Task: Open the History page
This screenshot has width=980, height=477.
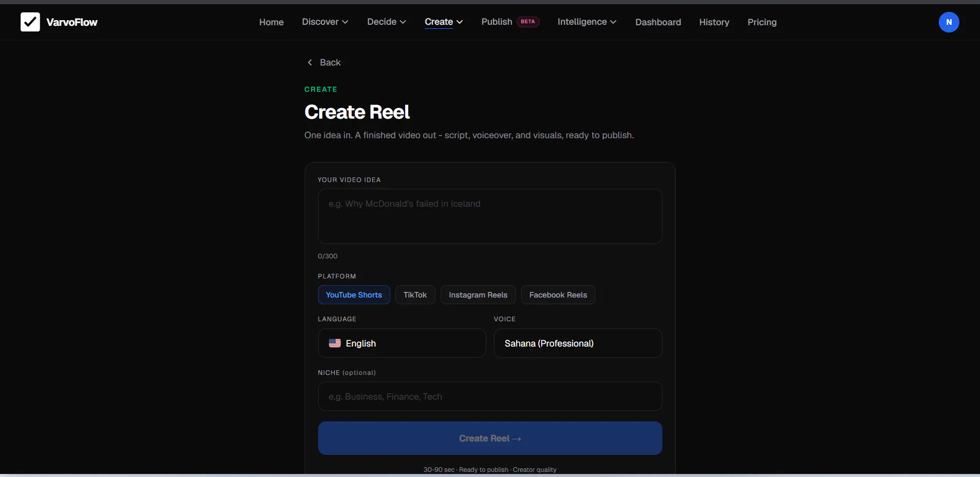Action: [714, 22]
